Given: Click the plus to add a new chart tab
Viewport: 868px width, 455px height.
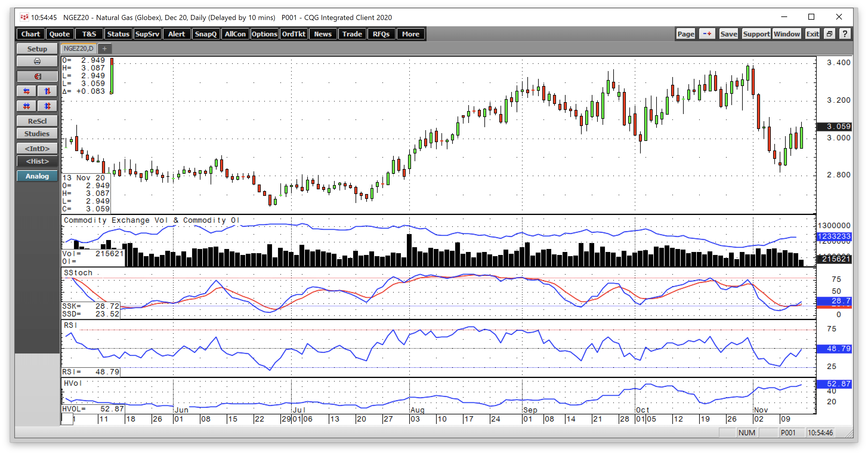Looking at the screenshot, I should point(104,48).
